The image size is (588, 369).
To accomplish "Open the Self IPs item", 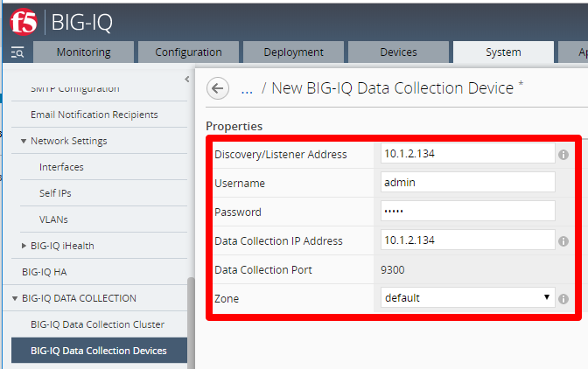I will 55,193.
